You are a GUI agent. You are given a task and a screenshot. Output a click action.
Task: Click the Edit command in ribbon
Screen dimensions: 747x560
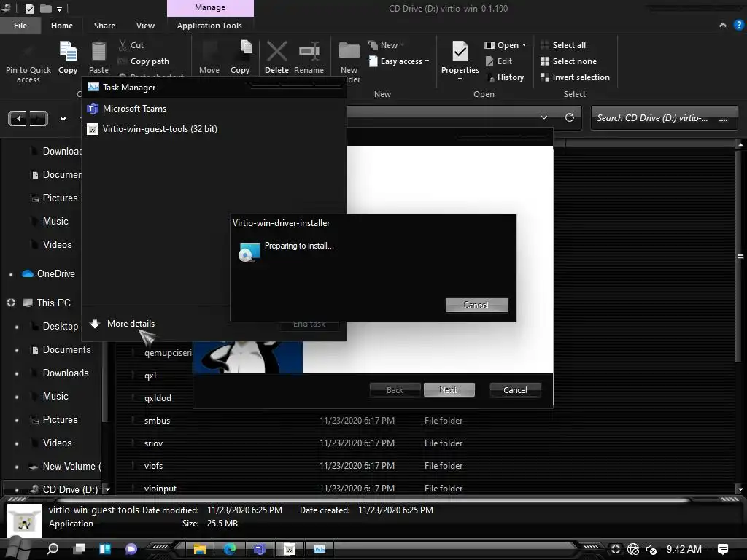499,61
